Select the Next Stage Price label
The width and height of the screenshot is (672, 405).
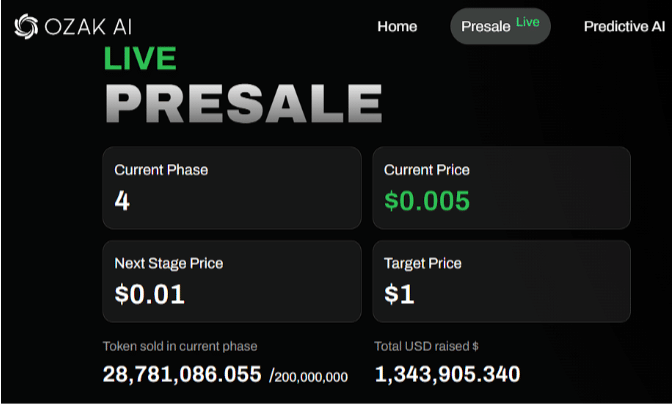[169, 264]
